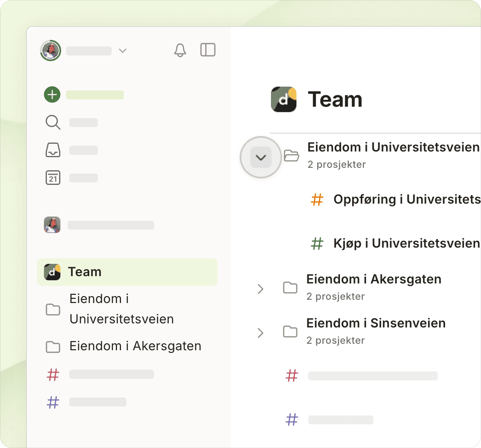The height and width of the screenshot is (448, 481).
Task: Click the green add task plus button
Action: coord(52,94)
